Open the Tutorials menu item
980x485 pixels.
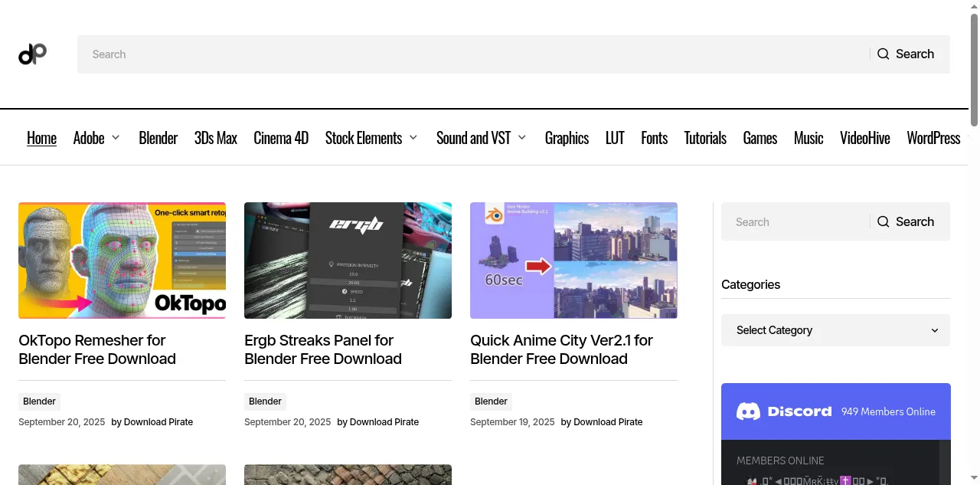pyautogui.click(x=705, y=138)
